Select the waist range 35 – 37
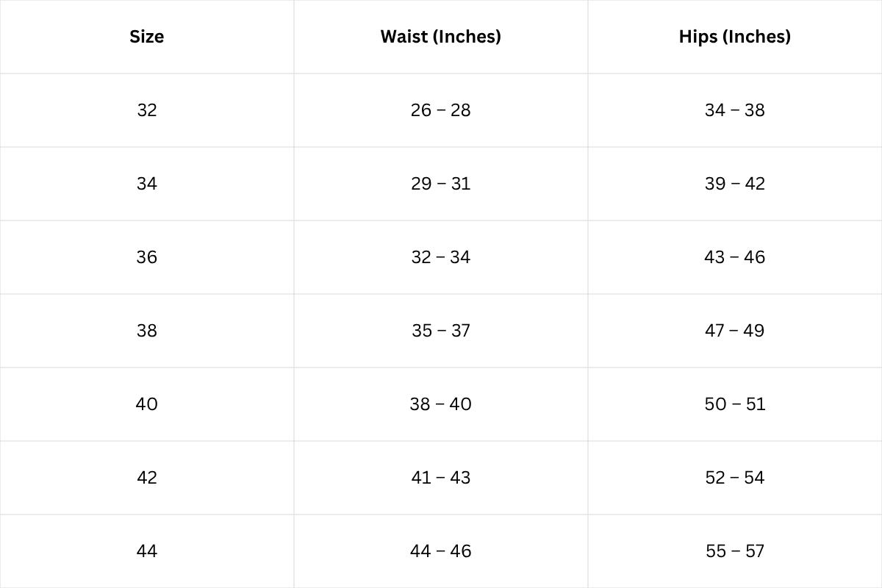The image size is (882, 588). 440,331
